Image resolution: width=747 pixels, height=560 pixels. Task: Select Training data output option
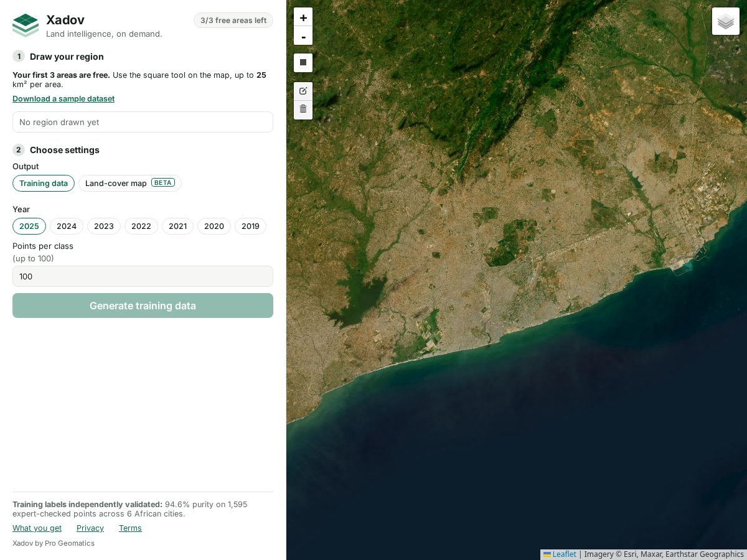(x=44, y=184)
